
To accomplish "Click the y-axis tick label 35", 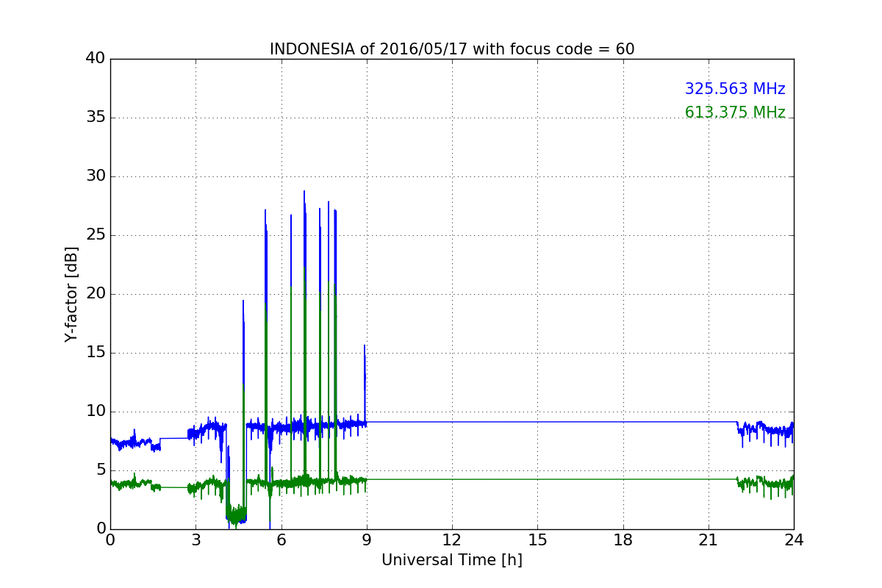I will coord(96,118).
